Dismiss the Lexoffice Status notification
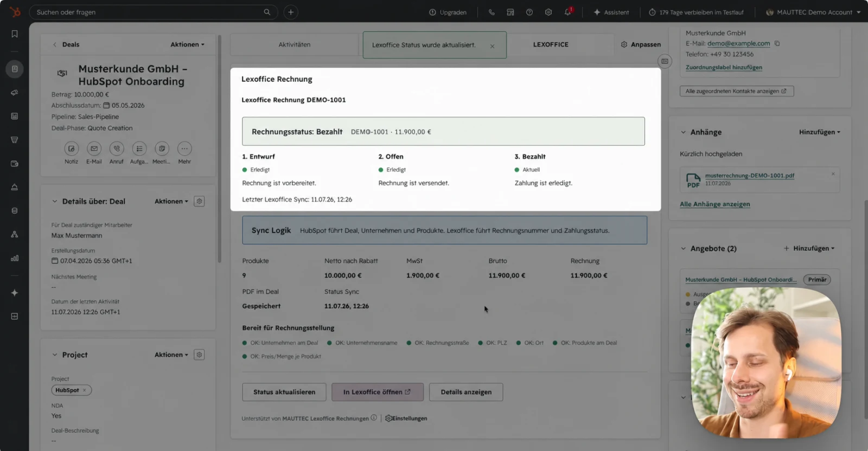Image resolution: width=868 pixels, height=451 pixels. [492, 46]
